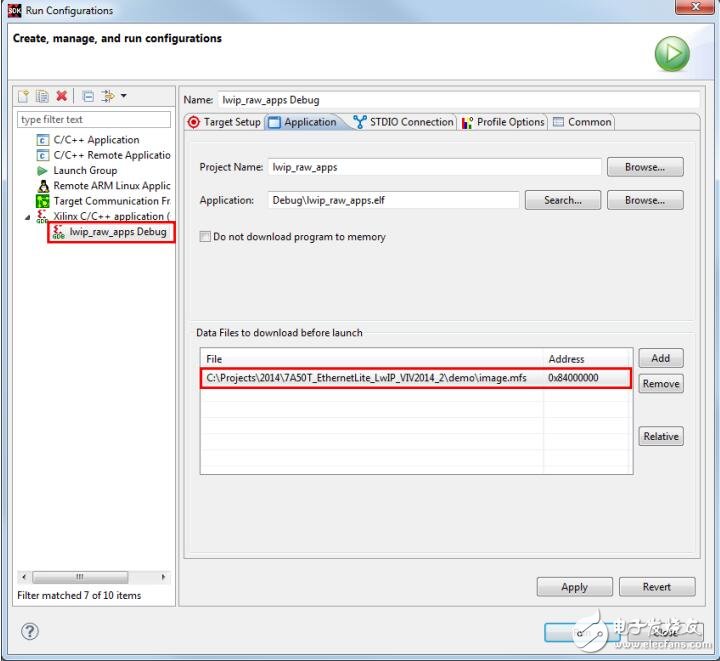The width and height of the screenshot is (720, 661).
Task: Select the Target Communication Framework item
Action: click(x=111, y=201)
